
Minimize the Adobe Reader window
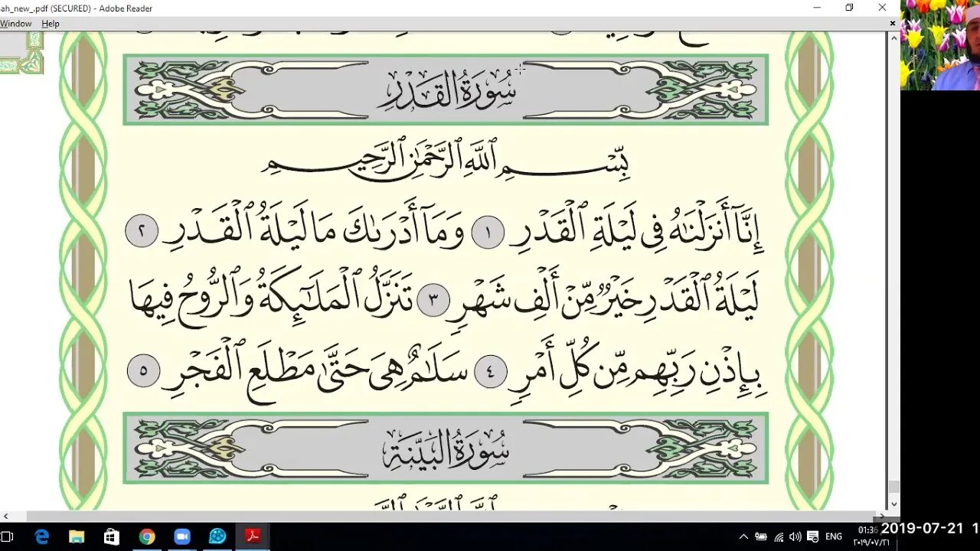[x=817, y=8]
